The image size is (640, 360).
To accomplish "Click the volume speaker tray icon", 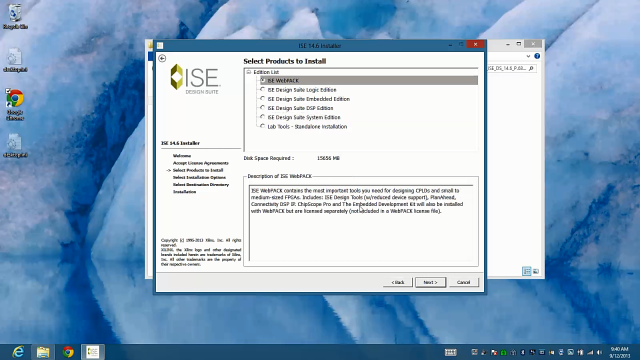I will [600, 352].
